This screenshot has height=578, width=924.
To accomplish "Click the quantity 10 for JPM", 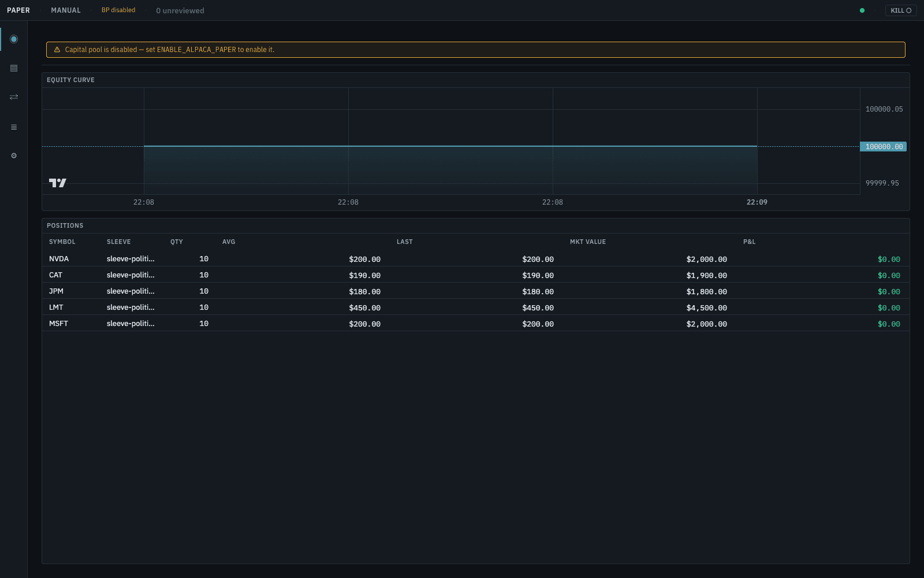I will tap(204, 291).
